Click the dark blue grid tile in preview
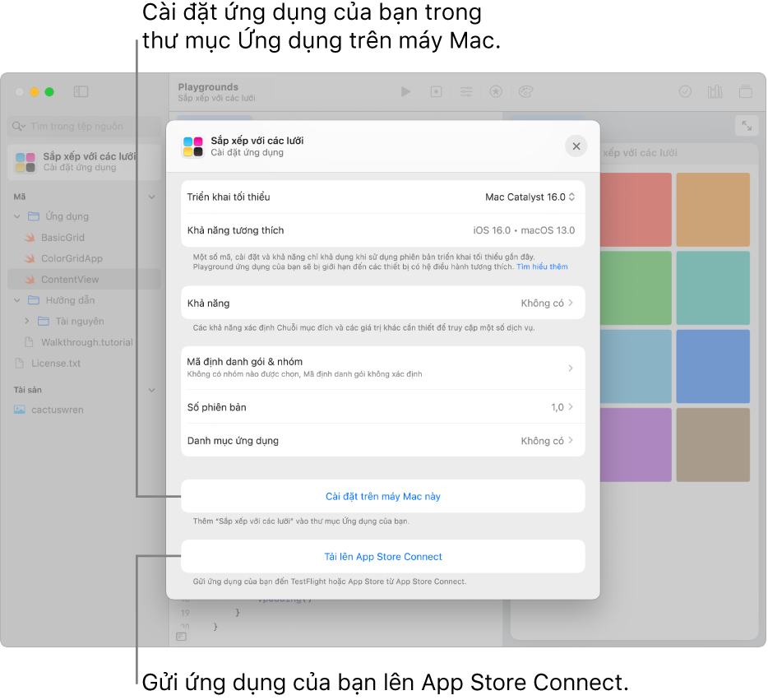The width and height of the screenshot is (768, 700). pyautogui.click(x=713, y=366)
